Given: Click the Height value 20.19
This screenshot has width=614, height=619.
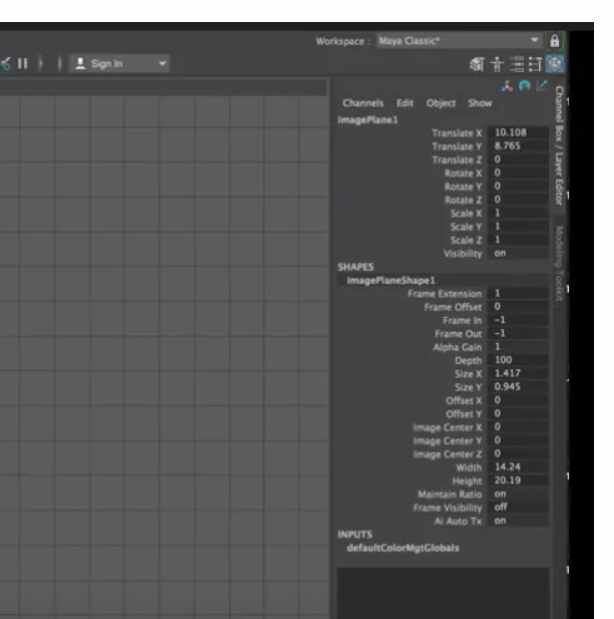Looking at the screenshot, I should [x=518, y=481].
